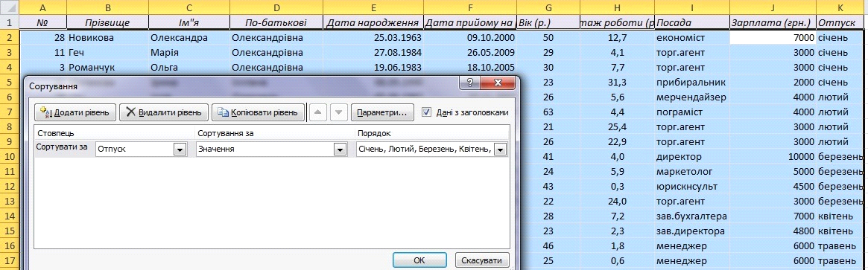Move sort level down with arrow
Viewport: 868px width, 270px height.
coord(339,112)
